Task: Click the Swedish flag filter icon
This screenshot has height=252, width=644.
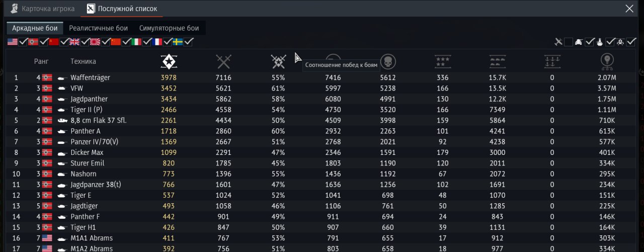Action: (178, 42)
